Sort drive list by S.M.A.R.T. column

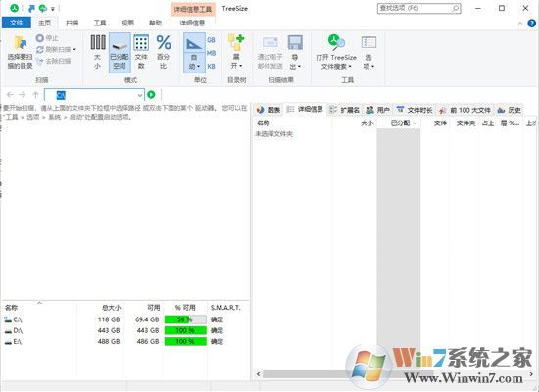coord(225,308)
